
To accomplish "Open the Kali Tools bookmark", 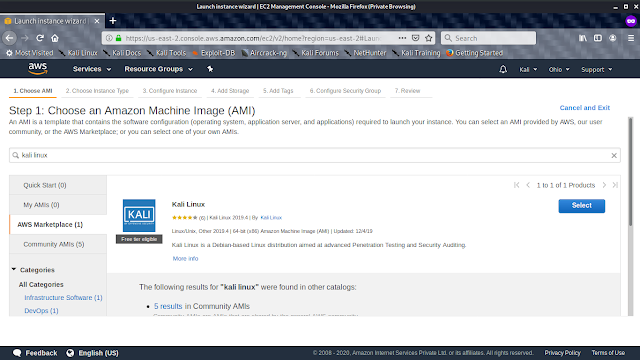I will 167,53.
